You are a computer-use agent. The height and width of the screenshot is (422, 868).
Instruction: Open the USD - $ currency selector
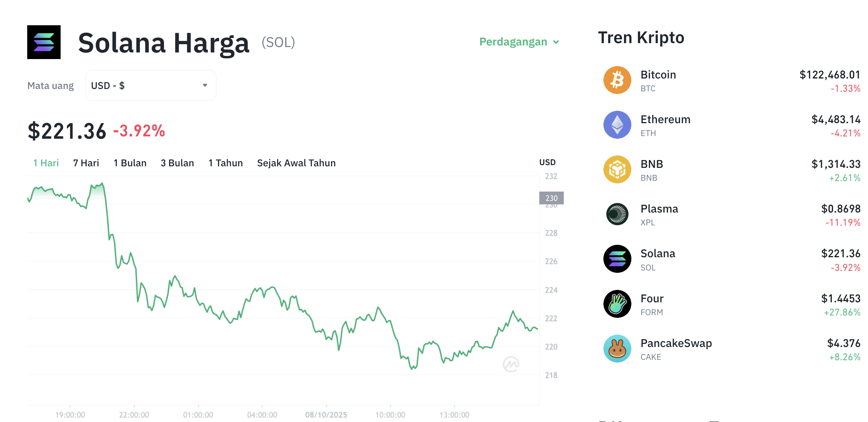pos(150,85)
